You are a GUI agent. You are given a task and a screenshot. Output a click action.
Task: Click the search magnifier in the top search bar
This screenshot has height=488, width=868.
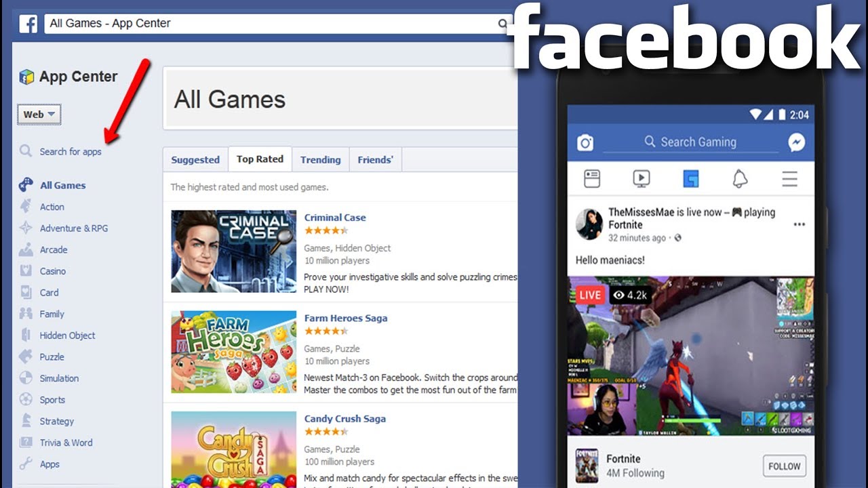[x=502, y=24]
